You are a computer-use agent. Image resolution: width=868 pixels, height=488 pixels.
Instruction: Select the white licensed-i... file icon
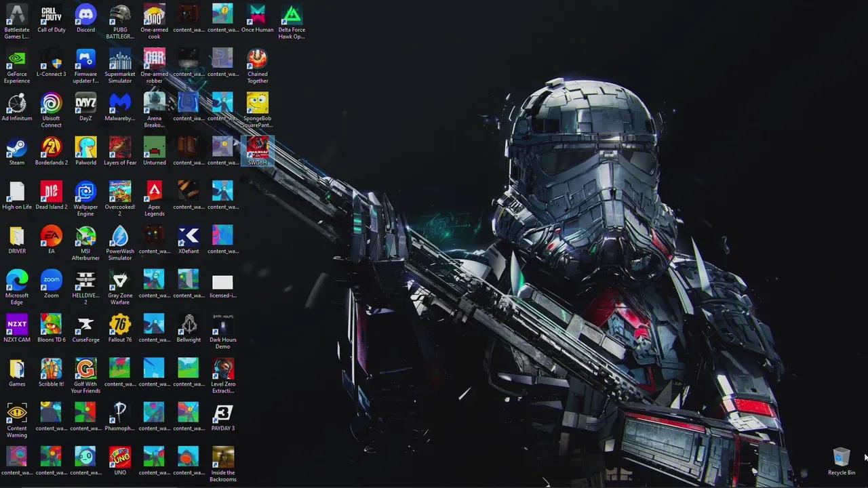(222, 284)
